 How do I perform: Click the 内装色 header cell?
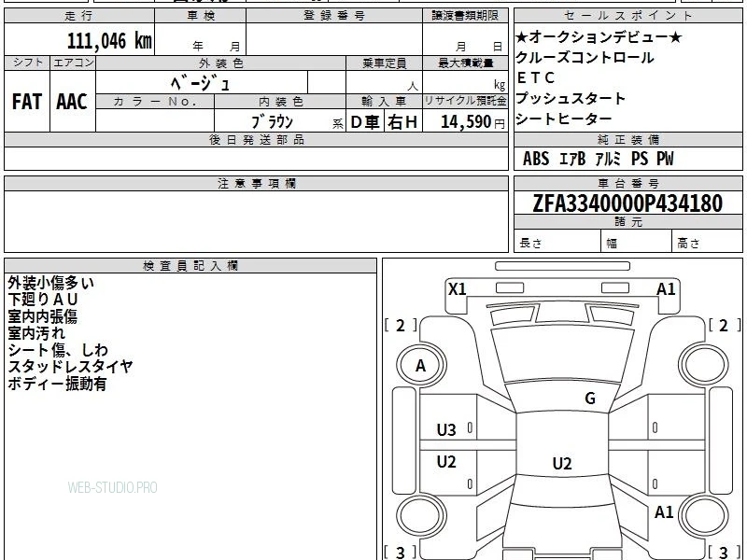(280, 102)
